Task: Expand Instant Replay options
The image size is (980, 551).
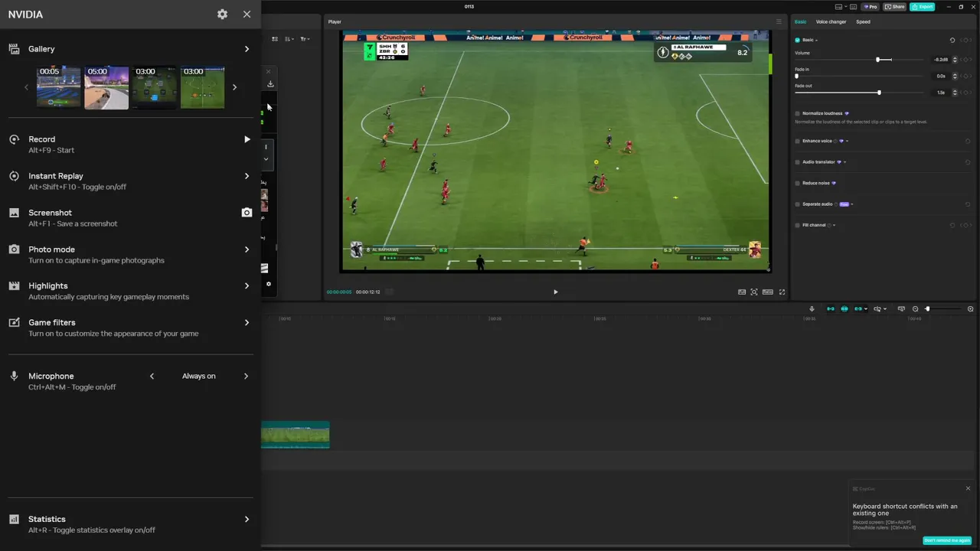Action: [x=247, y=176]
